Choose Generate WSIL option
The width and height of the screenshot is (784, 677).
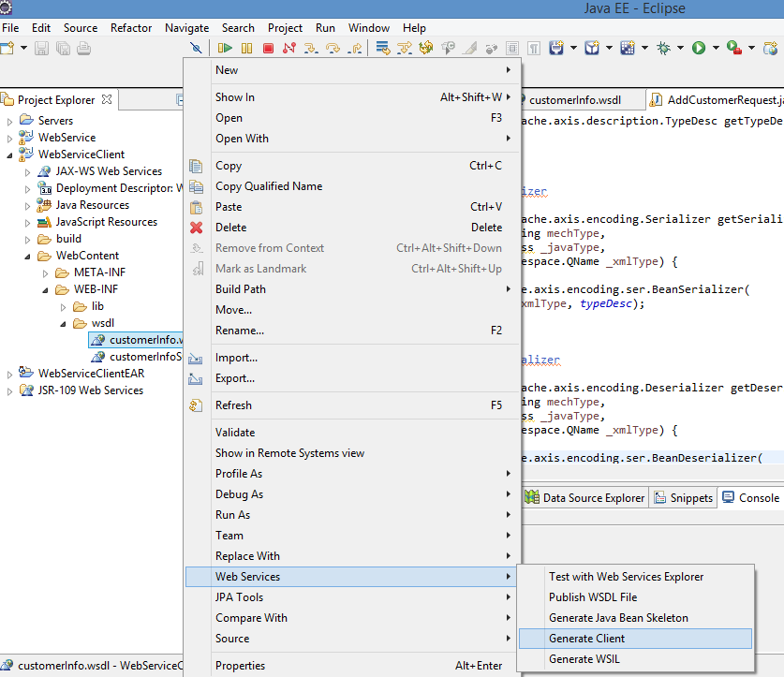635,659
